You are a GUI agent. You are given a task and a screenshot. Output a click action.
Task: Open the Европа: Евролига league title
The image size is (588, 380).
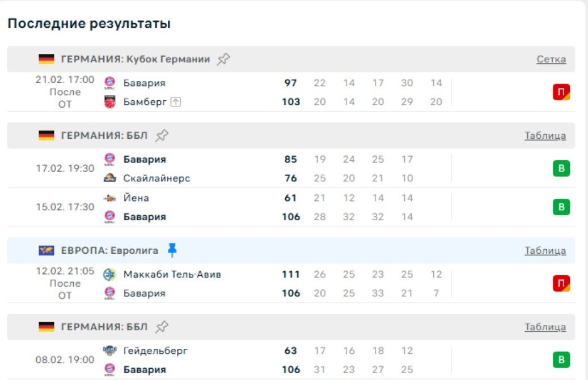tap(109, 250)
